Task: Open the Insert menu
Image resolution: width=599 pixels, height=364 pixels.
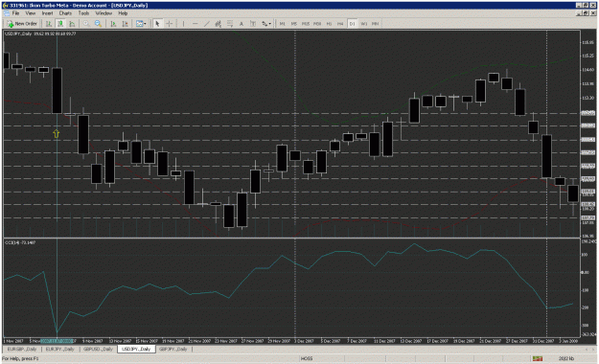Action: click(47, 13)
